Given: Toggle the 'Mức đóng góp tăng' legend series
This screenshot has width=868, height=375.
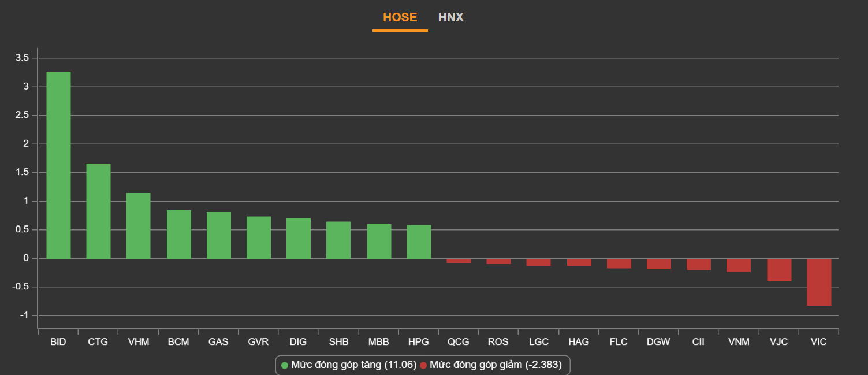Looking at the screenshot, I should pos(353,365).
